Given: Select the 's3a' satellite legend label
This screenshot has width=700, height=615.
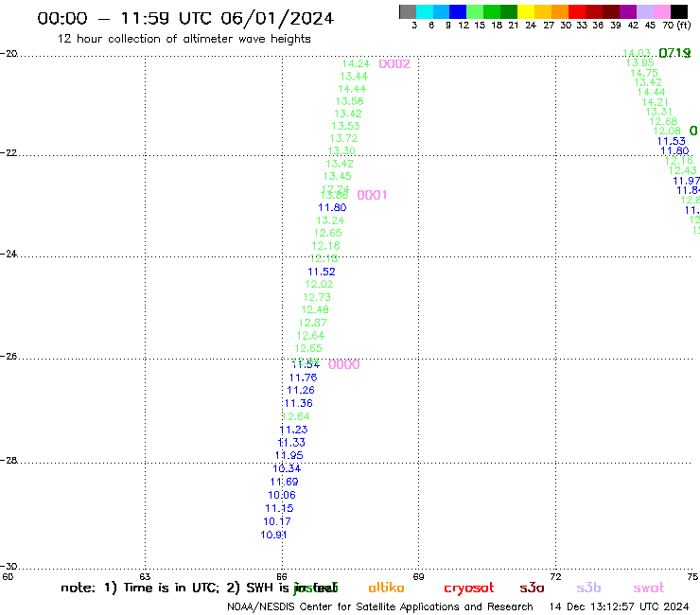Looking at the screenshot, I should 532,588.
